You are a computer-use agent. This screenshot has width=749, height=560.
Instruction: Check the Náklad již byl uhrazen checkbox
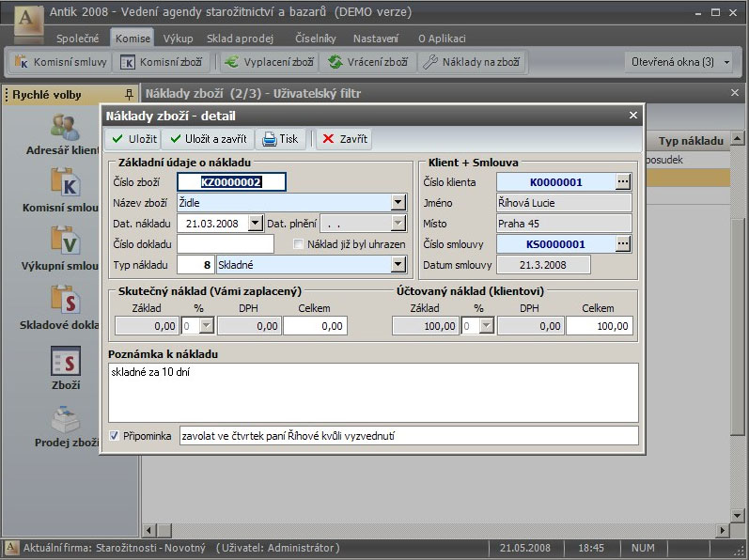(x=299, y=244)
